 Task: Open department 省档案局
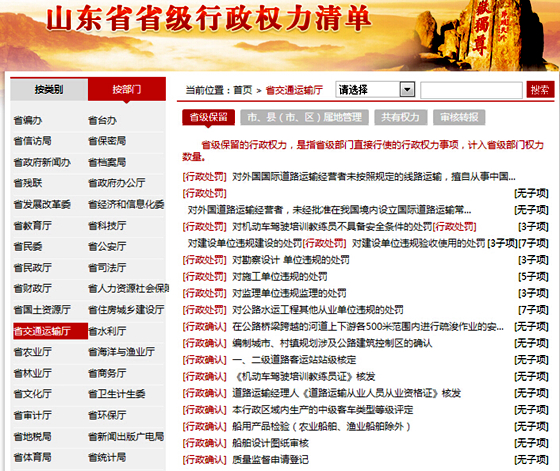tap(107, 162)
